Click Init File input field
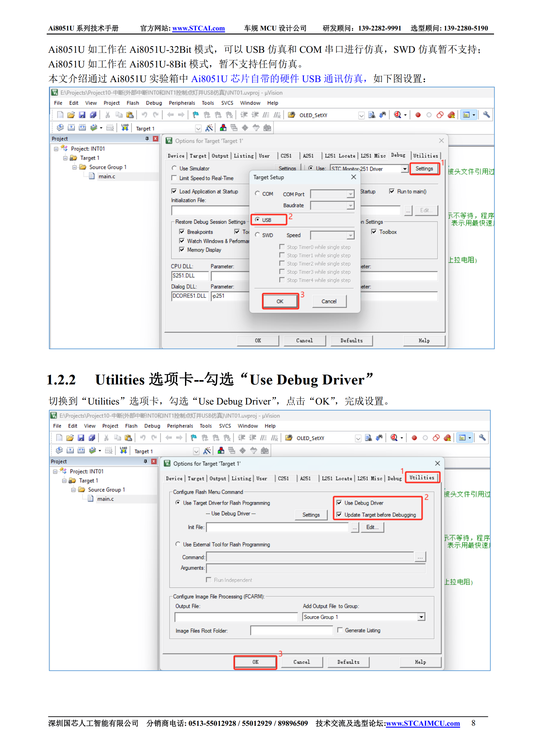Screen dimensions: 545x756 (x=278, y=527)
